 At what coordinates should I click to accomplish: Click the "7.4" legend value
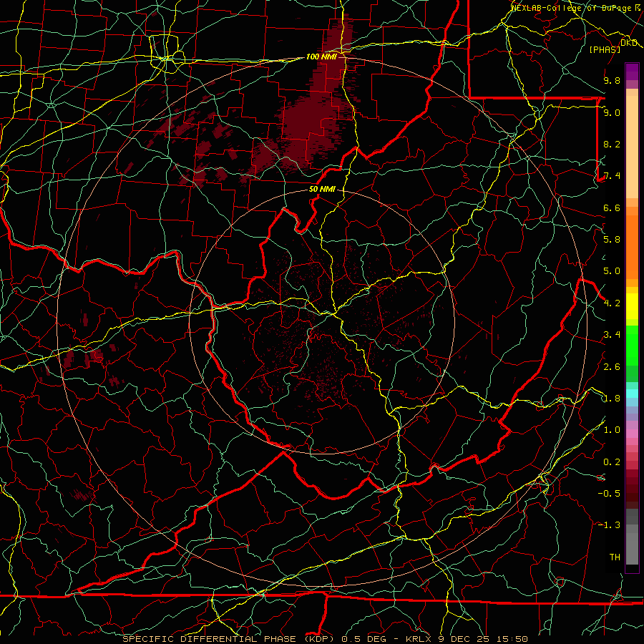pos(612,176)
